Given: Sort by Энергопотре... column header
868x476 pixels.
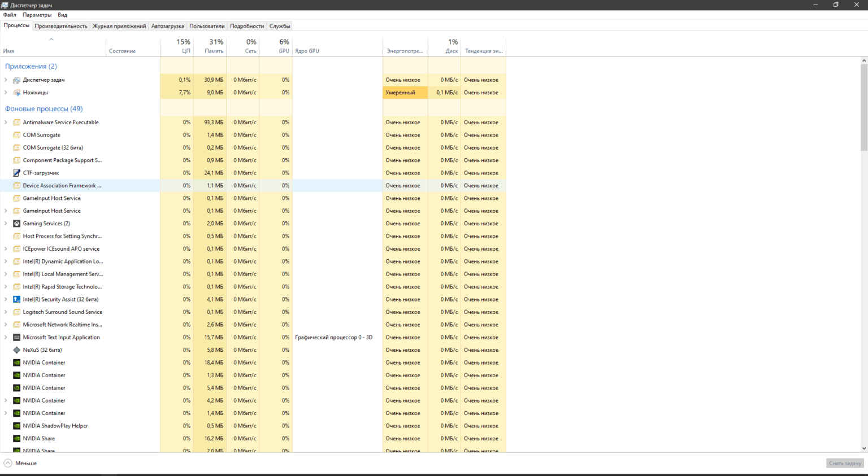Looking at the screenshot, I should 405,46.
